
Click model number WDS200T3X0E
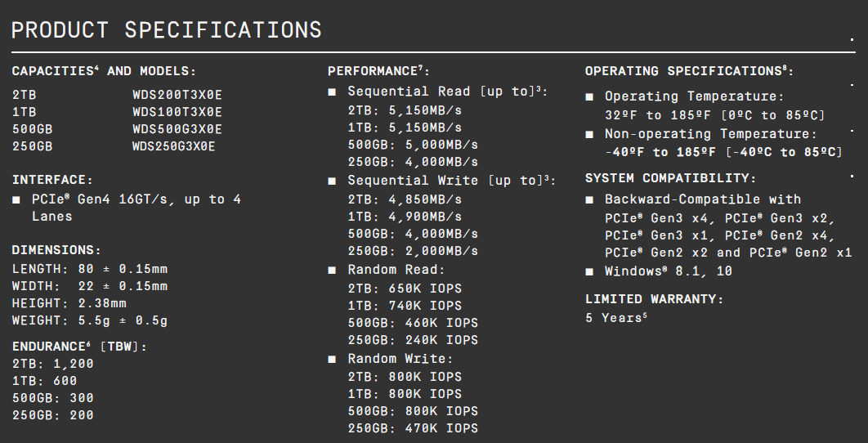(177, 96)
